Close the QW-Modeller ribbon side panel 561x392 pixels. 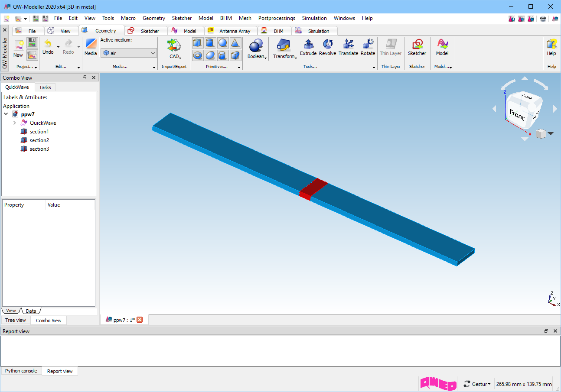point(5,30)
